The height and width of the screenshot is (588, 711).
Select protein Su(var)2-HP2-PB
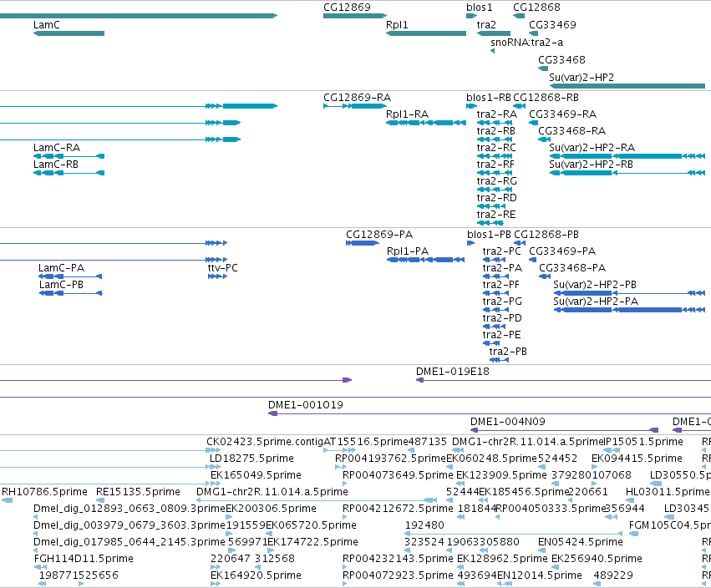(x=629, y=293)
